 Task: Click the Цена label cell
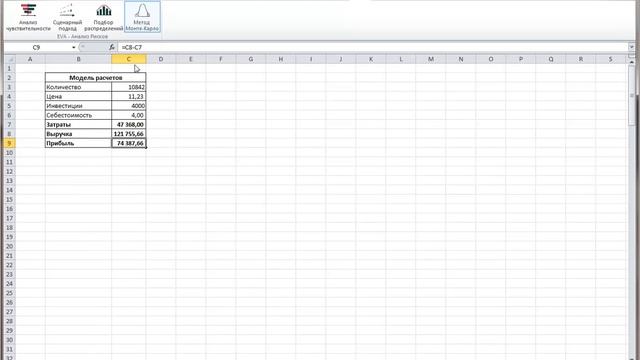[x=78, y=96]
